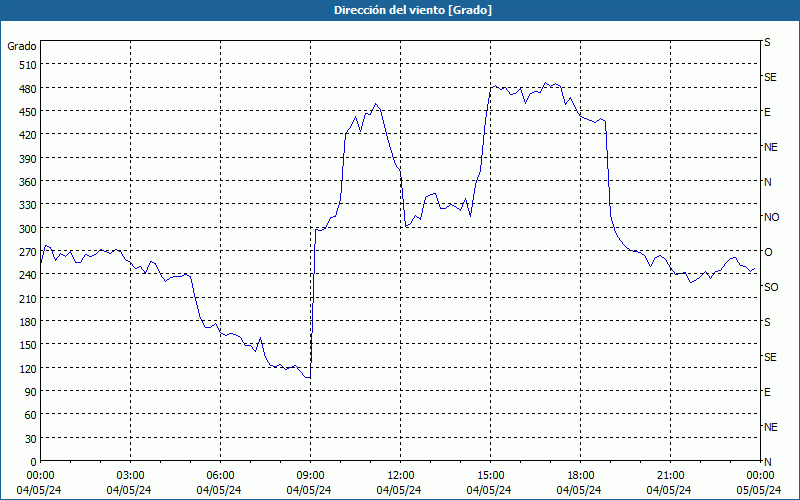The image size is (800, 500).
Task: Click the '09:00' time axis label
Action: (310, 476)
